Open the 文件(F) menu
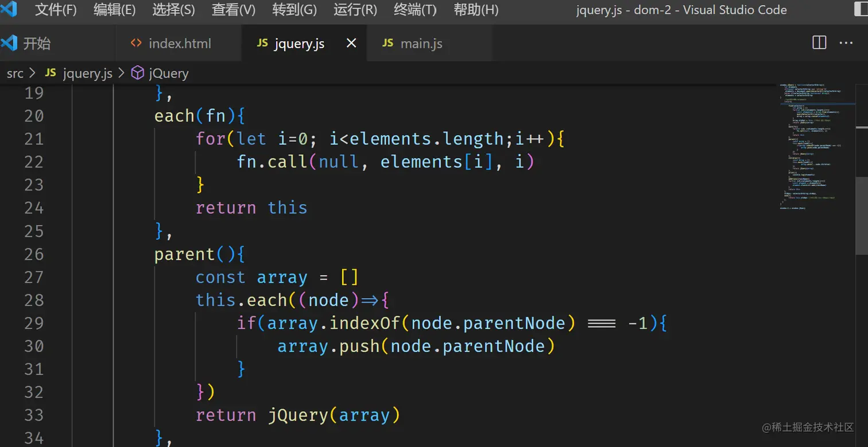 pos(56,10)
